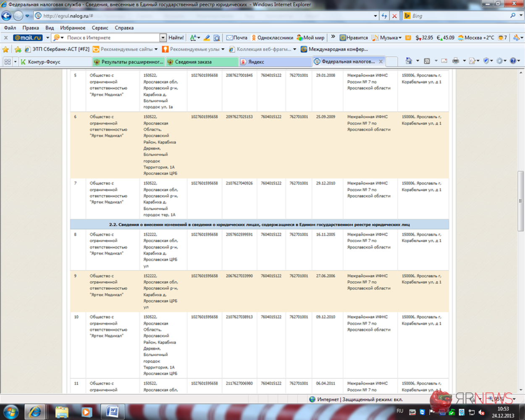The height and width of the screenshot is (420, 525).
Task: Stop loading with the red X icon
Action: [x=394, y=16]
